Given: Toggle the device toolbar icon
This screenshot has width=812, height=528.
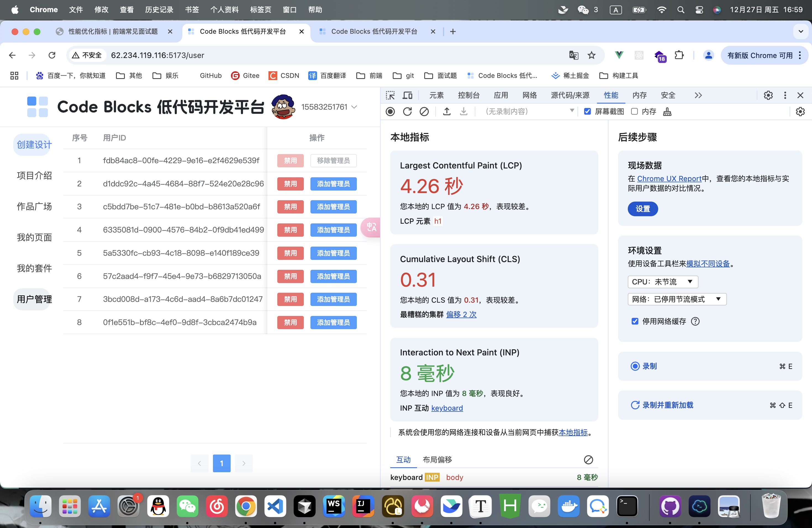Looking at the screenshot, I should (x=407, y=95).
